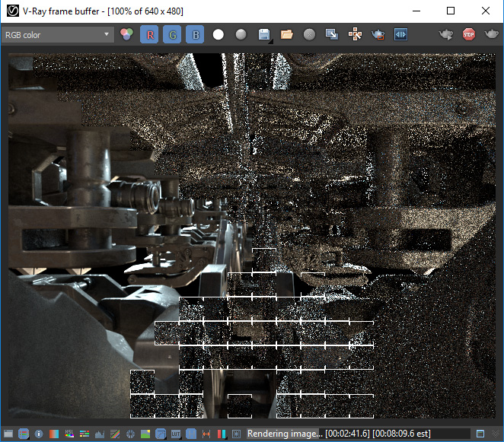Toggle the HSL color correction

(x=69, y=434)
